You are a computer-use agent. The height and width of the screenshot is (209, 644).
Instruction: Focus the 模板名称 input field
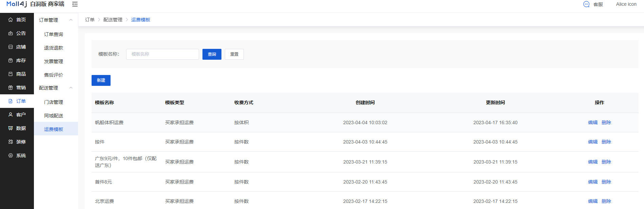tap(162, 54)
